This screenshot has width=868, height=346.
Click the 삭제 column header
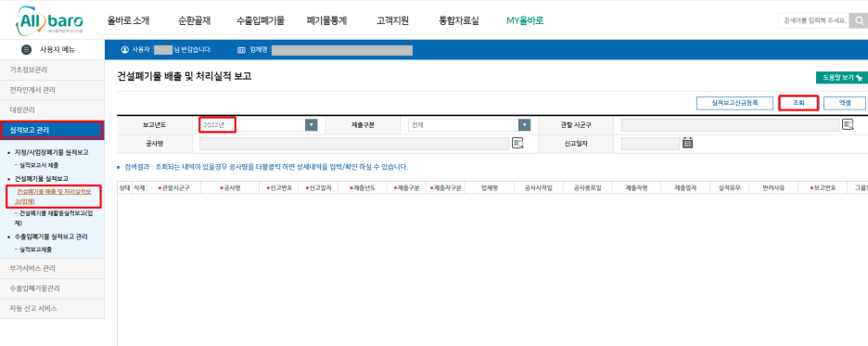pyautogui.click(x=139, y=188)
